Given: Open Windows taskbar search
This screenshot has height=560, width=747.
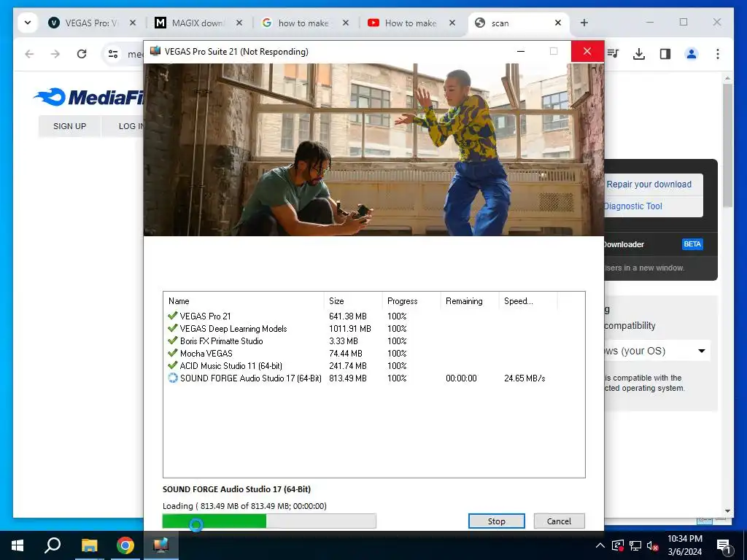Looking at the screenshot, I should (53, 545).
